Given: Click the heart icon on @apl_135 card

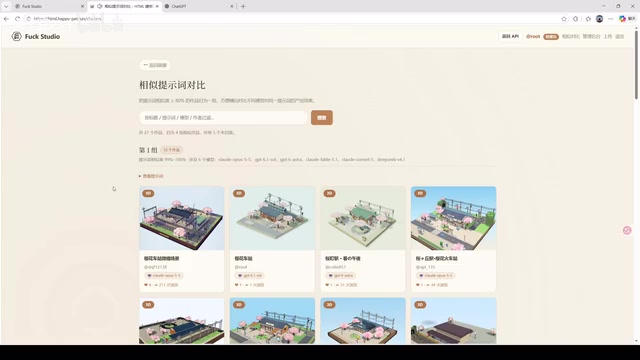Looking at the screenshot, I should click(x=418, y=285).
